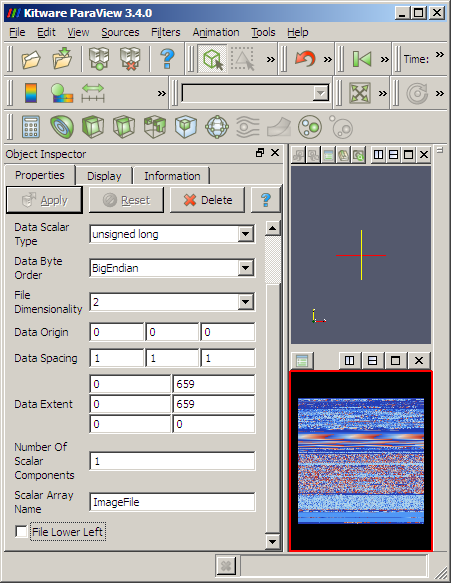This screenshot has height=583, width=451.
Task: Float the Object Inspector panel
Action: click(x=260, y=153)
